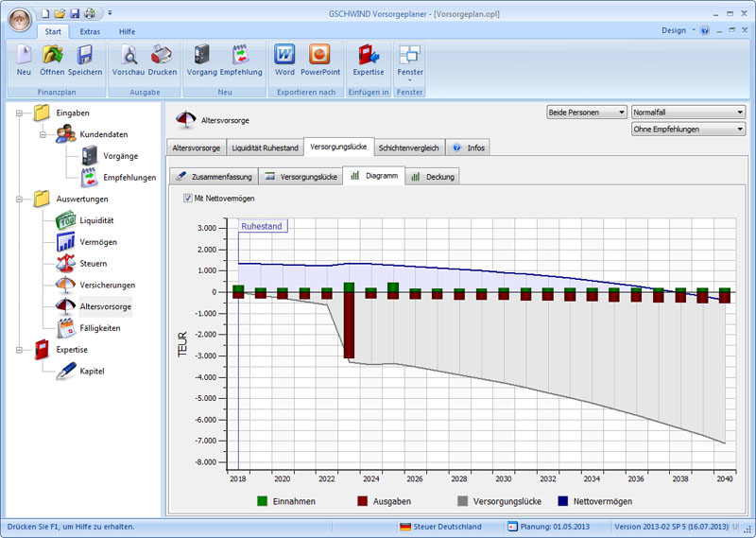Open the Normalfall scenario dropdown
This screenshot has width=756, height=538.
[688, 112]
